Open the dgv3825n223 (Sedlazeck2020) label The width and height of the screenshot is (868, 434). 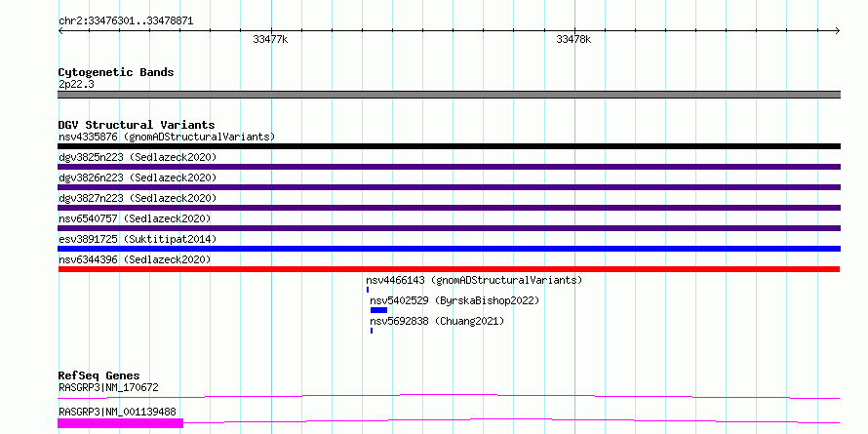click(x=138, y=157)
